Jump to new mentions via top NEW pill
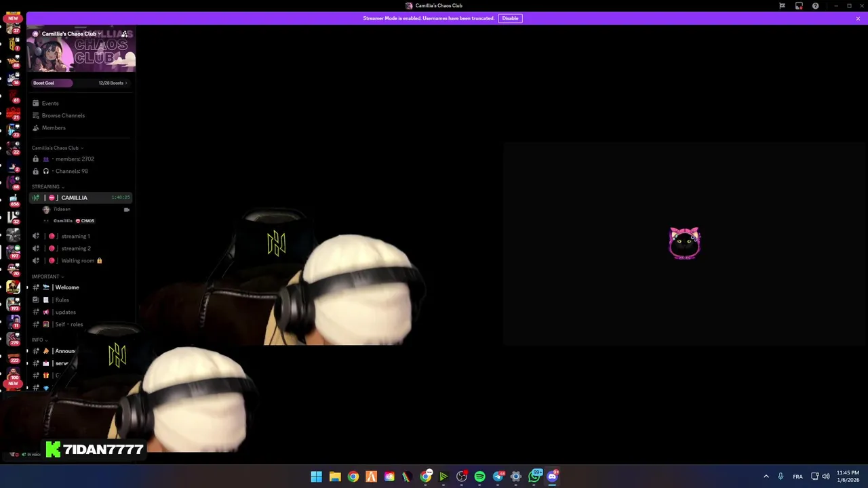868x488 pixels. tap(13, 18)
